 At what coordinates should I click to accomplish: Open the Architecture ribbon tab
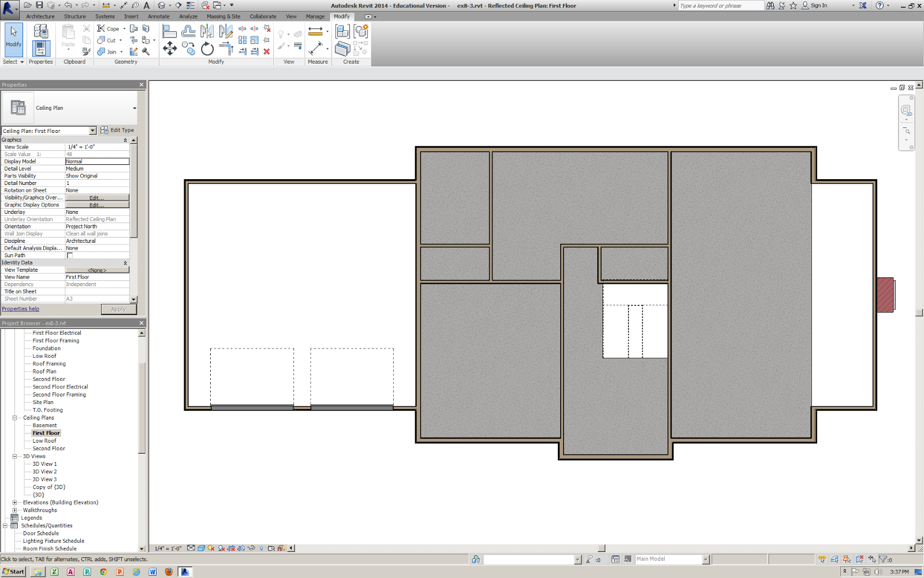(x=40, y=16)
